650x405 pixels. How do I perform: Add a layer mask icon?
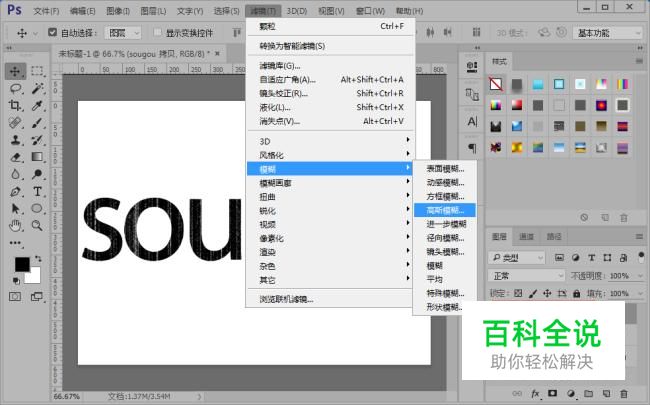coord(553,393)
